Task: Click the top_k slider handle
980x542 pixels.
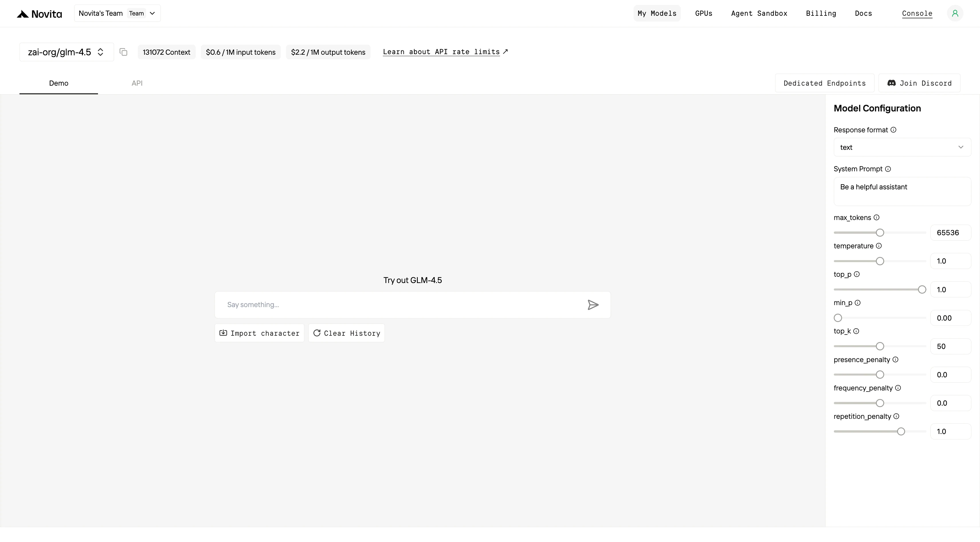Action: click(880, 347)
